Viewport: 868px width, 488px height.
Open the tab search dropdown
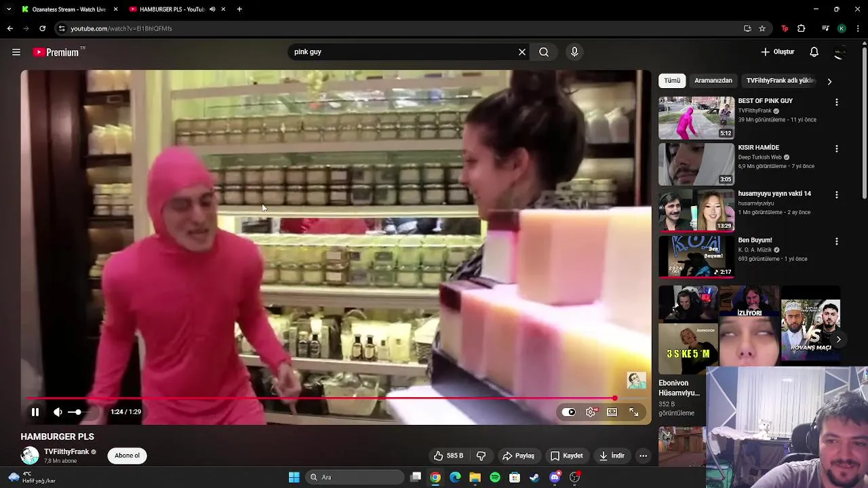(8, 9)
